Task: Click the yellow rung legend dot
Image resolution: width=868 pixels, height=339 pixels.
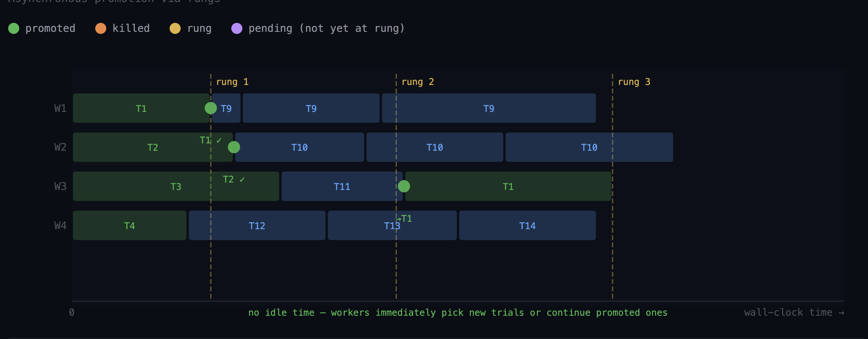Action: coord(175,28)
